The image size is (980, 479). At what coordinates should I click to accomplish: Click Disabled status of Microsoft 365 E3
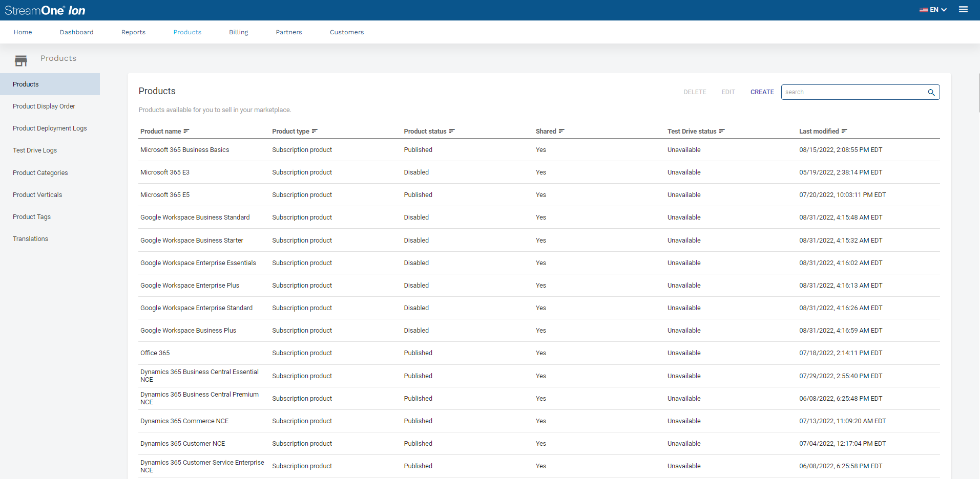point(416,172)
